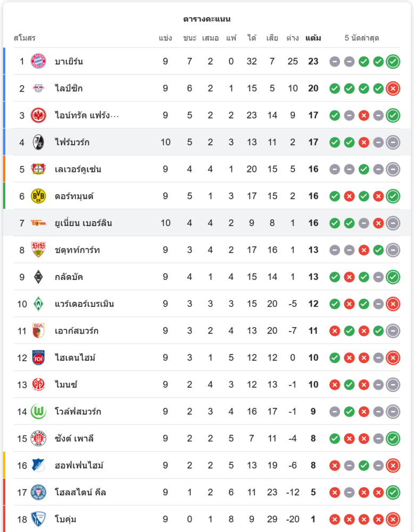Click the Werder Bremen diamond logo
Image resolution: width=414 pixels, height=532 pixels.
[x=38, y=304]
